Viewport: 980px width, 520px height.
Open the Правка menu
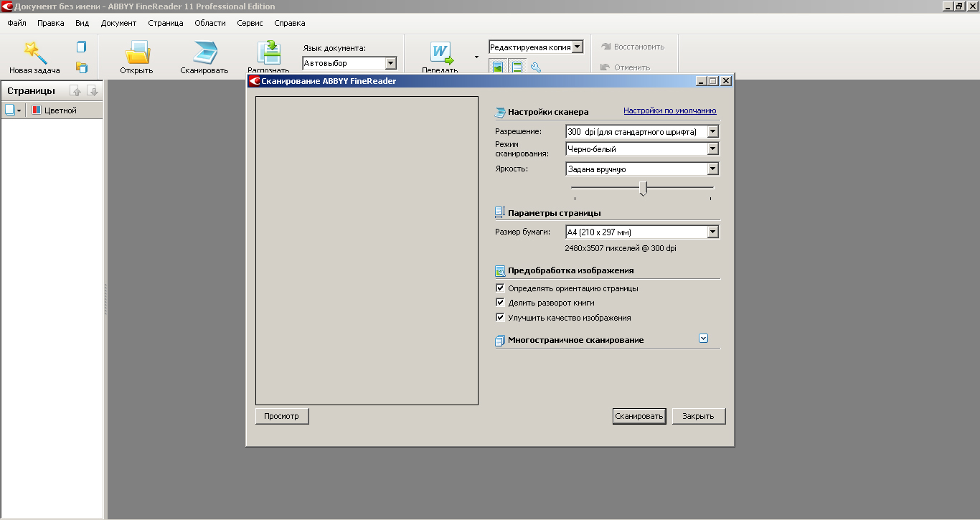coord(51,23)
